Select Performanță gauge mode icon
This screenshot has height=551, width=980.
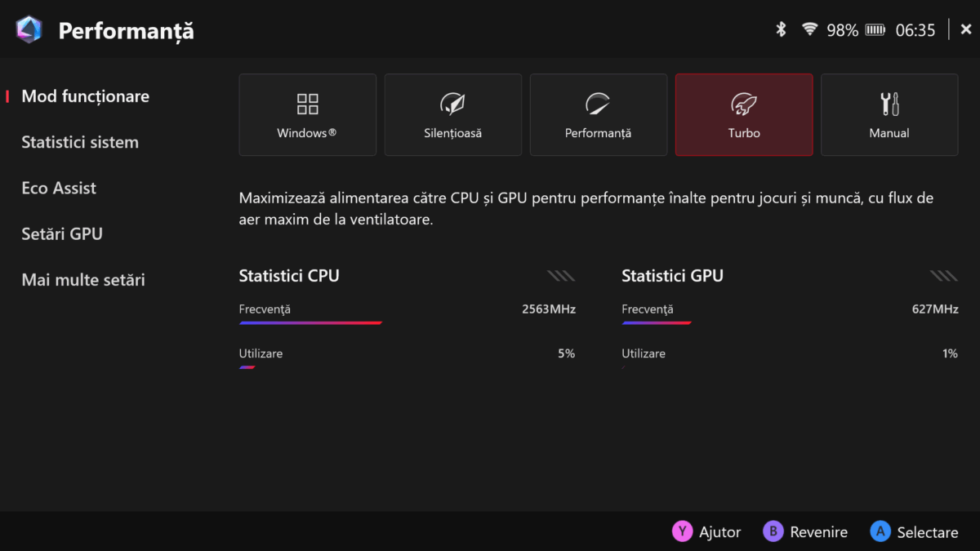tap(598, 104)
